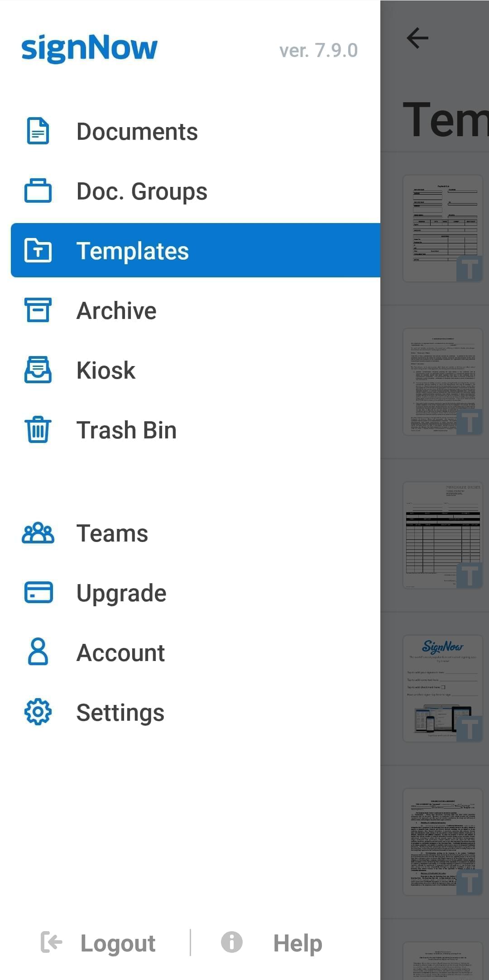Viewport: 489px width, 980px height.
Task: Tap the Settings gear icon
Action: 38,712
